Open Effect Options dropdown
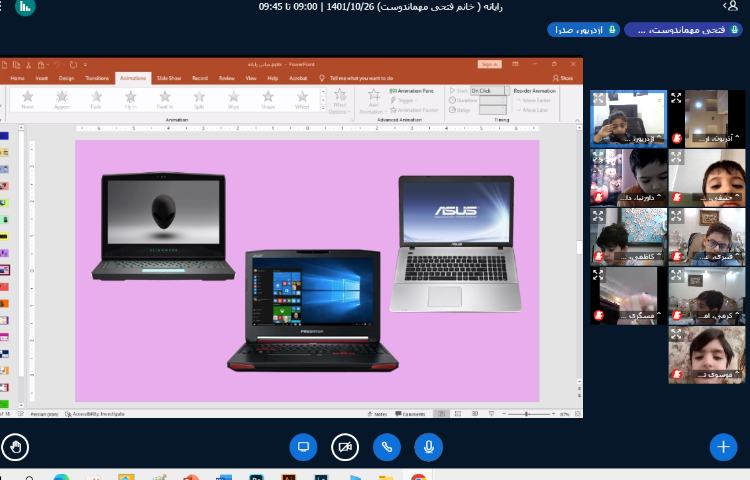 [x=339, y=101]
